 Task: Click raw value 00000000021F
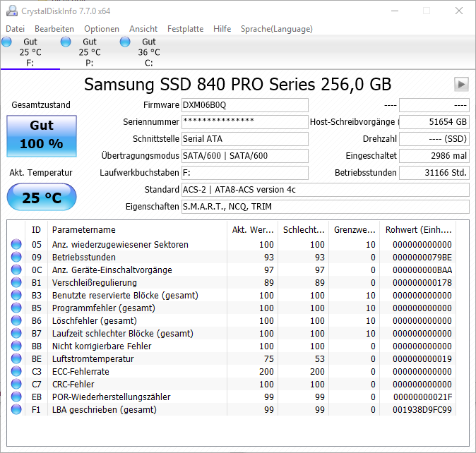click(422, 397)
